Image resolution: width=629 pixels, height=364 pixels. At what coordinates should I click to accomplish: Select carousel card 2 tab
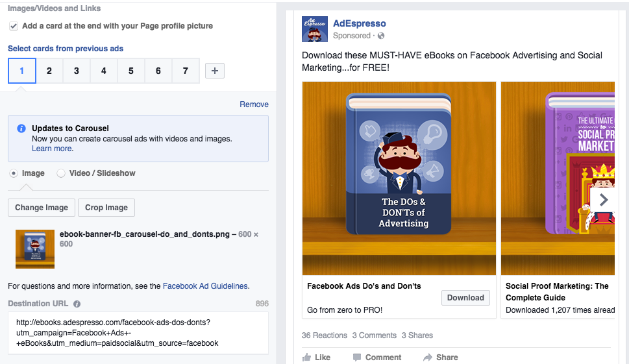click(x=49, y=71)
